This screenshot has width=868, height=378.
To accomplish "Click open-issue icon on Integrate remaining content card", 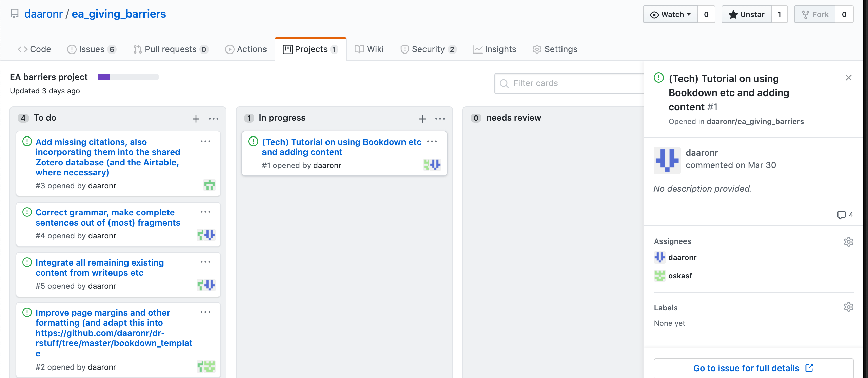I will click(x=27, y=262).
